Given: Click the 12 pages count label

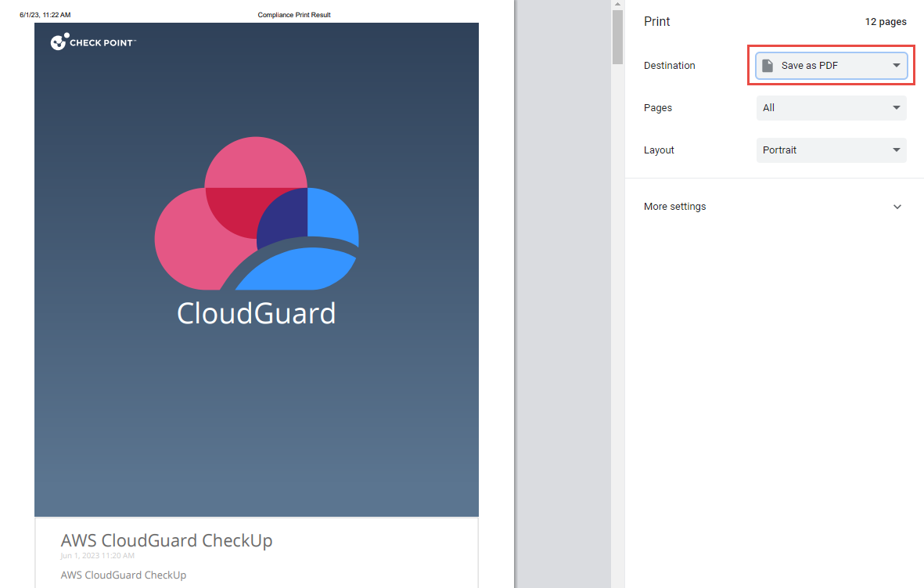Looking at the screenshot, I should point(885,22).
